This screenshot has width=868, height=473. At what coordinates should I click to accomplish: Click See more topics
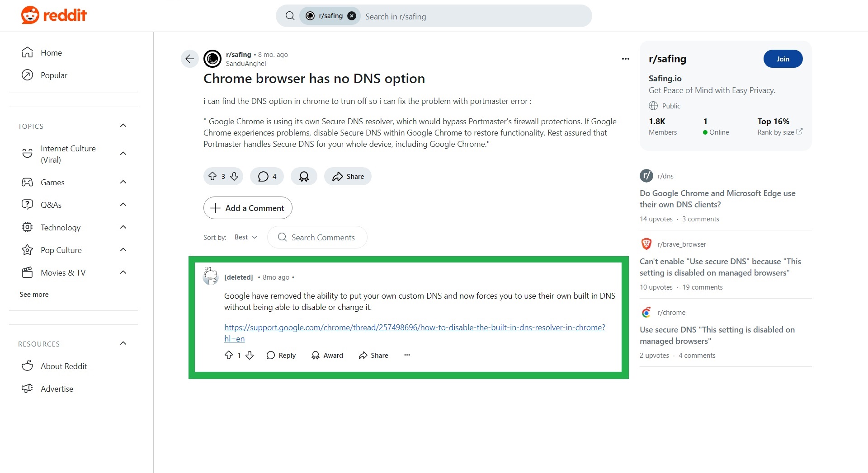point(34,294)
